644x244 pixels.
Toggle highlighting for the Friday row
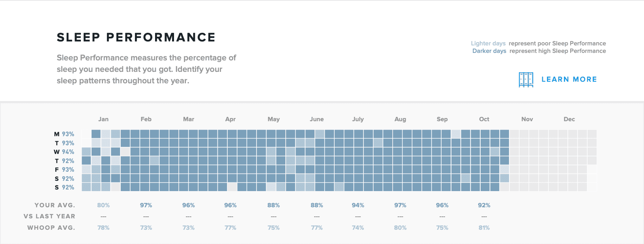tap(66, 169)
